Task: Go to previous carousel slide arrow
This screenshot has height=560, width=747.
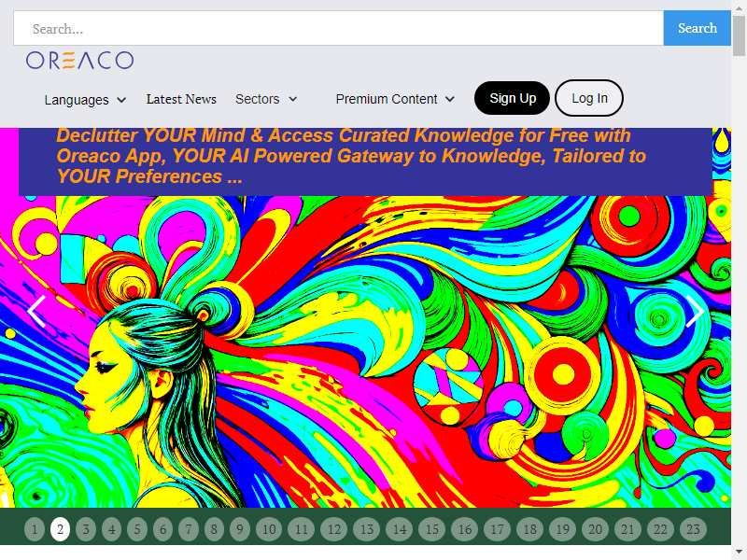Action: (36, 312)
